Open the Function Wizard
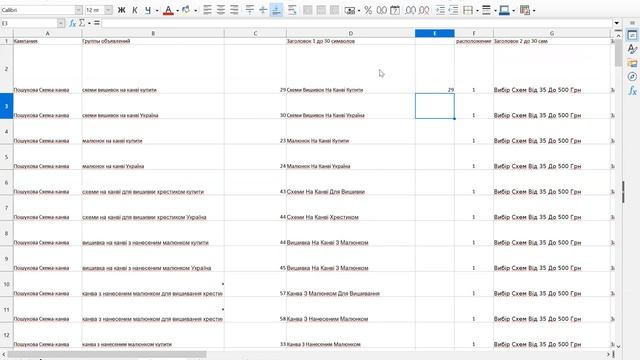Viewport: 640px width, 360px height. (x=73, y=23)
